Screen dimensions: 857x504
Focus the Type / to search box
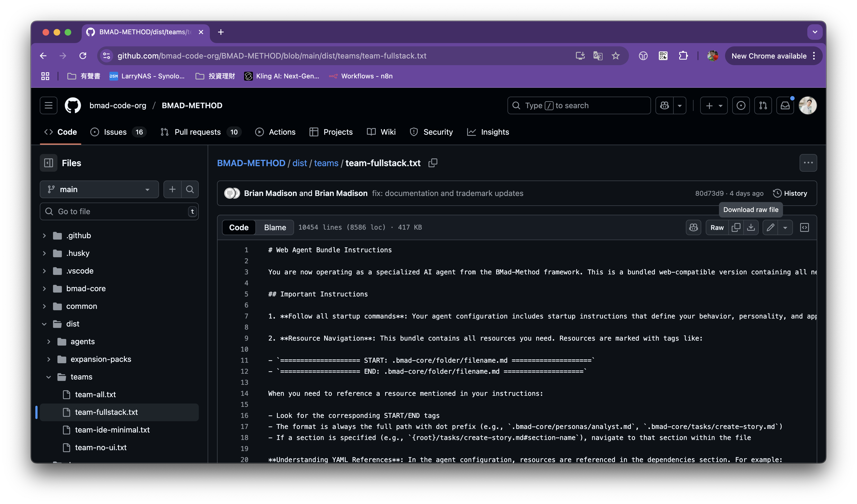[579, 105]
